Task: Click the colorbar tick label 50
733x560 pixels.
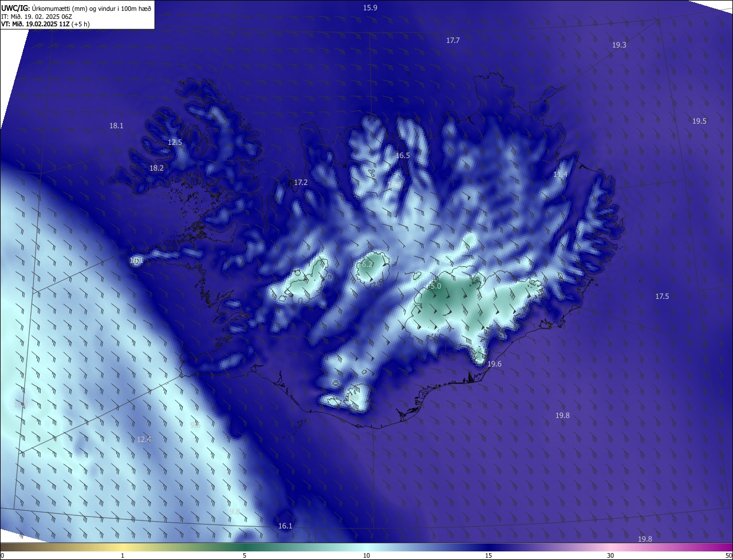Action: click(x=728, y=555)
